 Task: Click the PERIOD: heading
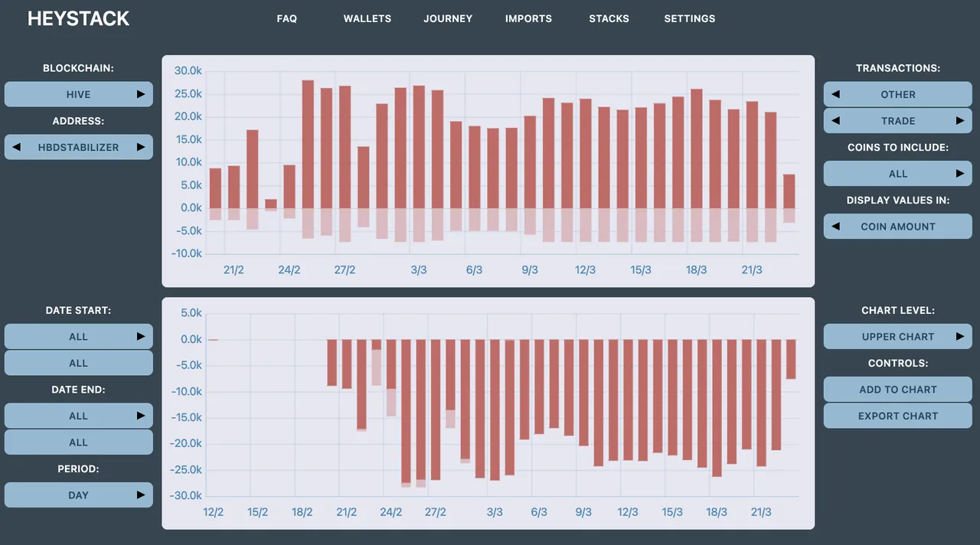pyautogui.click(x=79, y=468)
